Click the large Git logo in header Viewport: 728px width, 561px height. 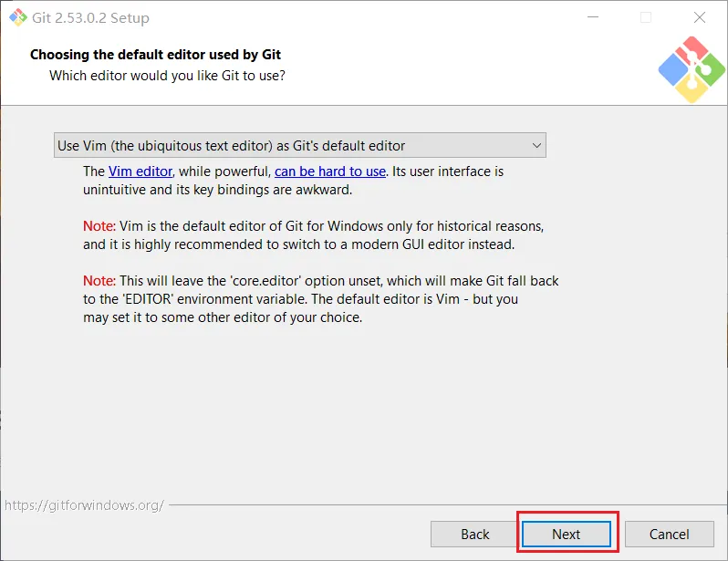692,69
